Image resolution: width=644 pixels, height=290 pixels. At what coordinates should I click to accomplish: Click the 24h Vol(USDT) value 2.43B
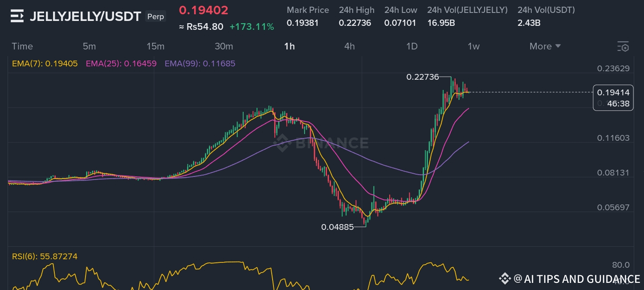click(529, 23)
